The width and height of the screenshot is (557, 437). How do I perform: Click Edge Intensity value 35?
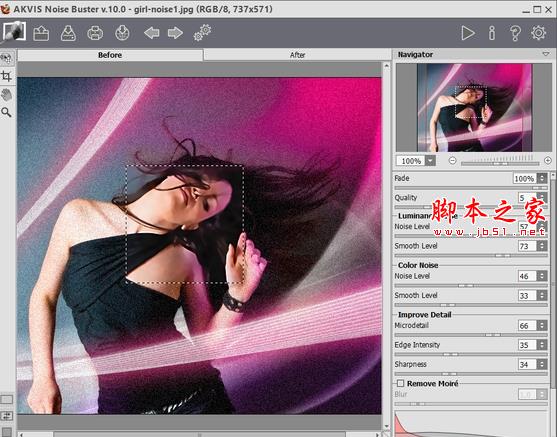(x=528, y=345)
